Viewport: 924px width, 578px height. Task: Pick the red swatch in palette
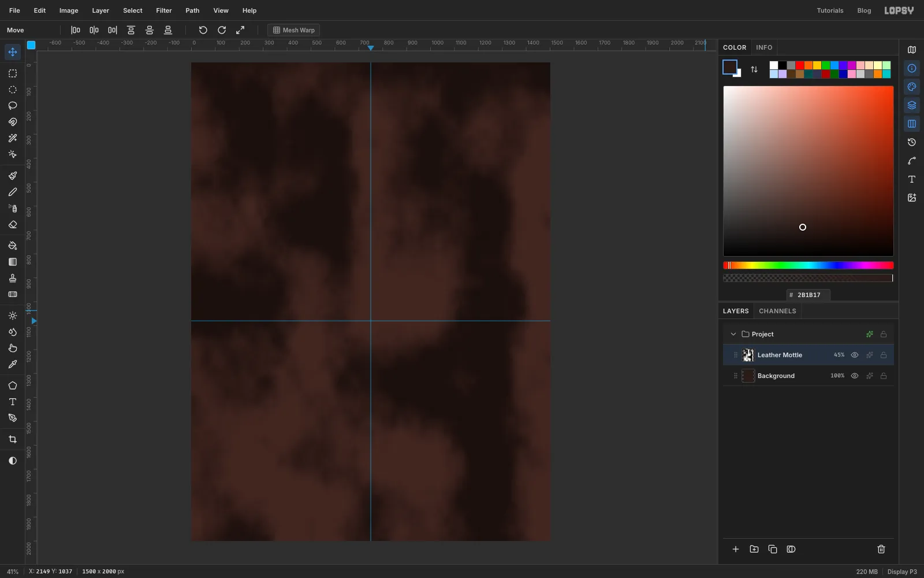click(x=800, y=65)
